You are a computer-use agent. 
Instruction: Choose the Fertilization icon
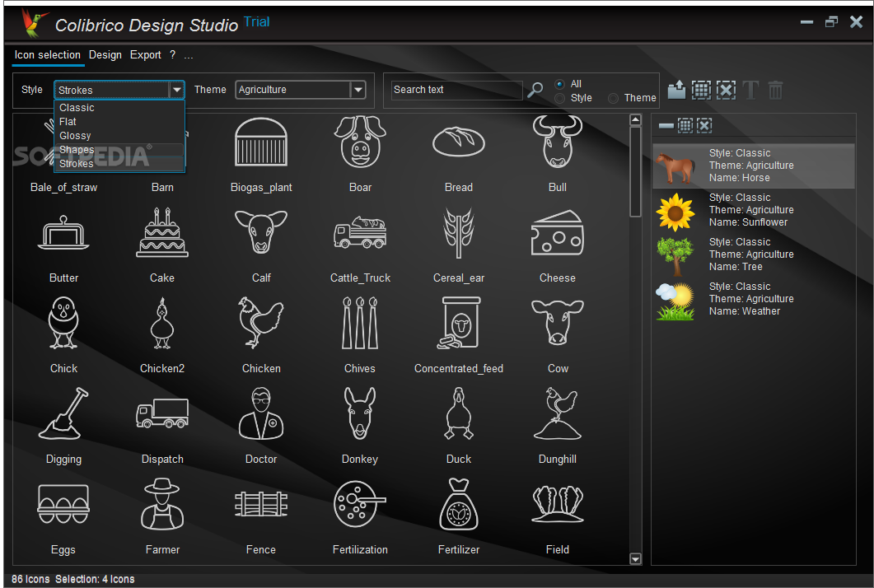(360, 504)
